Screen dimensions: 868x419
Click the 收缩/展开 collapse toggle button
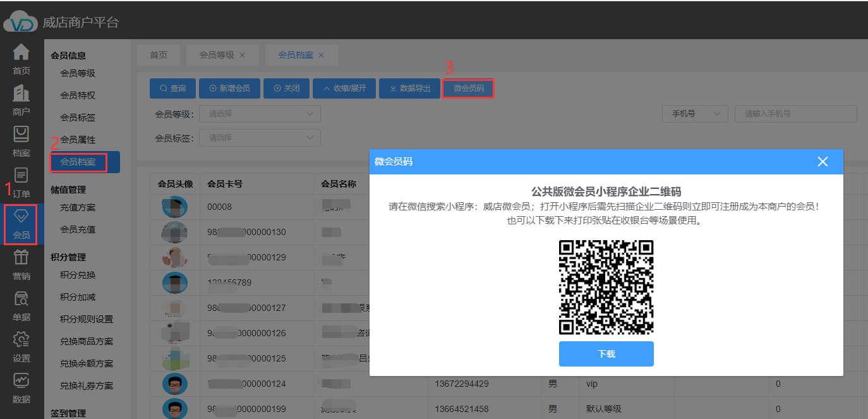(344, 88)
